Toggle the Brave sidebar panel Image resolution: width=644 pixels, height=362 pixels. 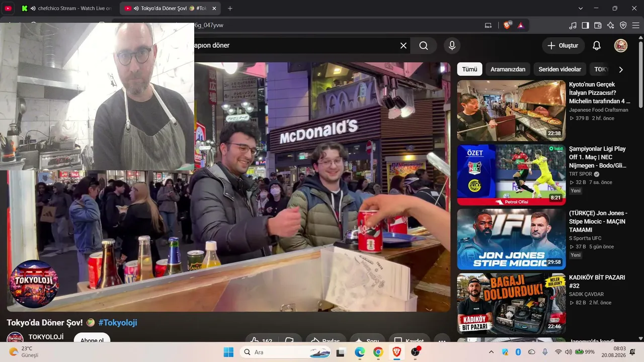pos(586,25)
